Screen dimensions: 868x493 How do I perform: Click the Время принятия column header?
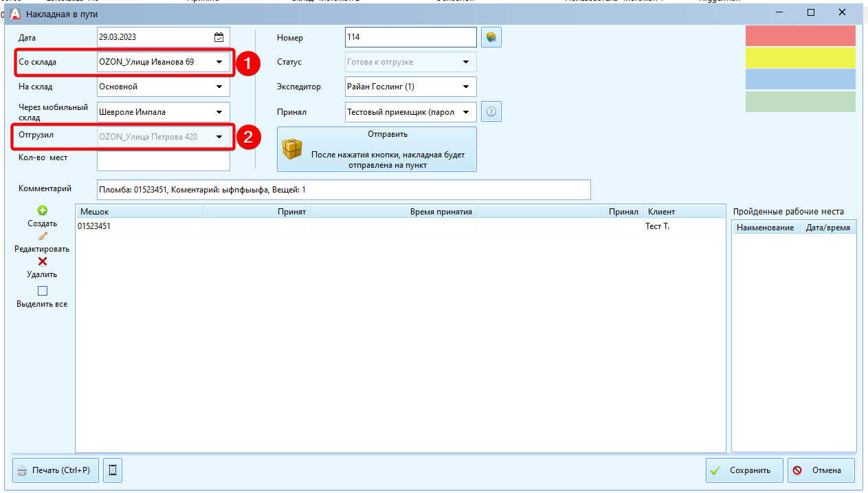394,212
